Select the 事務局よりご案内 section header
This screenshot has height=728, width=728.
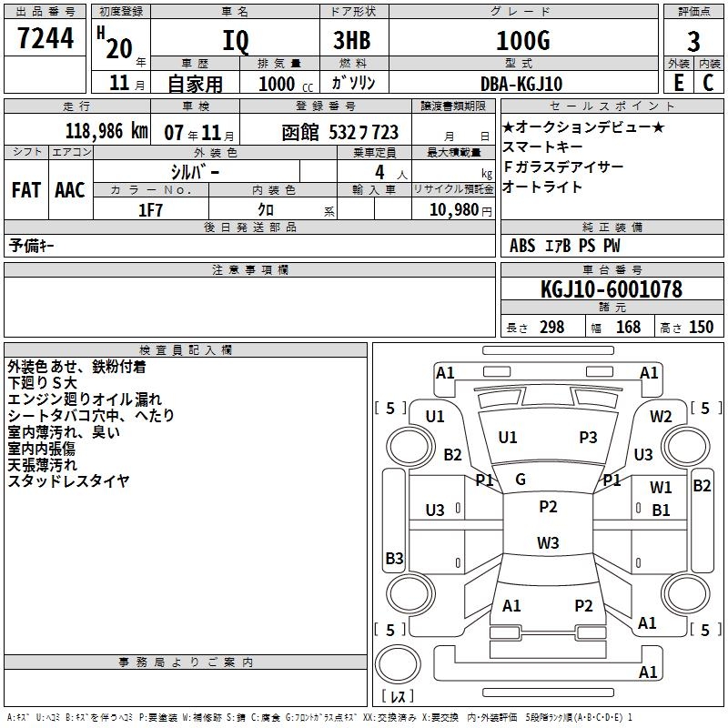tap(186, 662)
